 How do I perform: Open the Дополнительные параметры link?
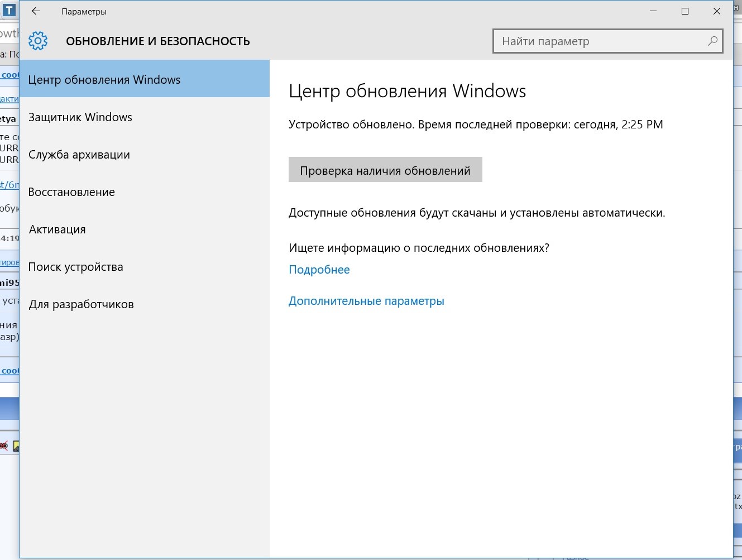click(366, 301)
